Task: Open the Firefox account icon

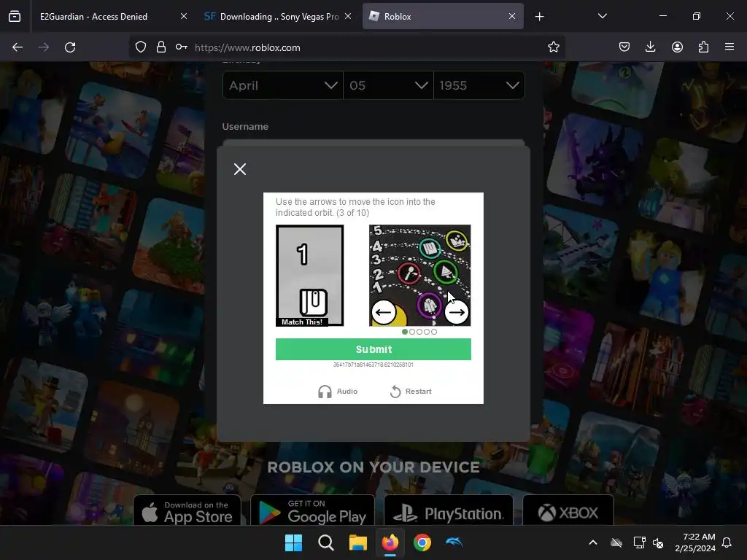Action: coord(677,47)
